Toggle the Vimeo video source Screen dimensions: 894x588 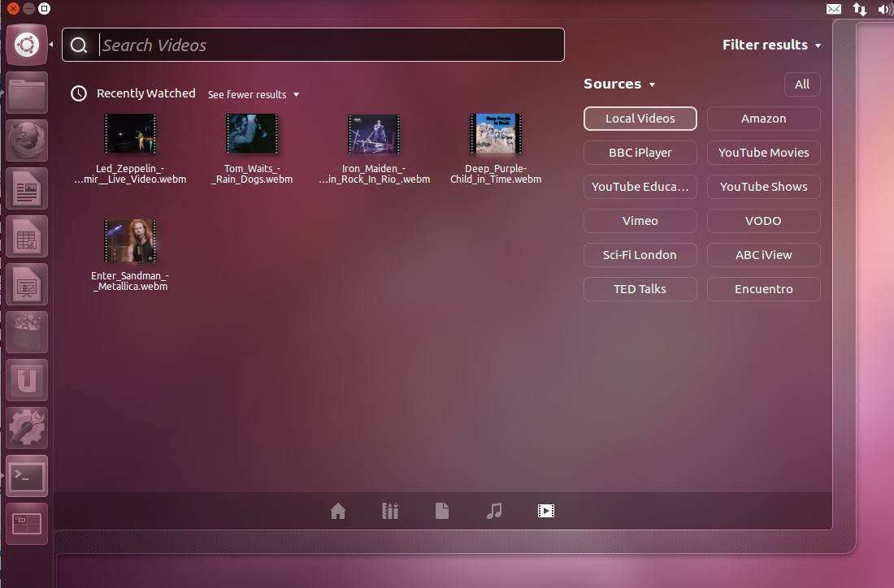640,220
